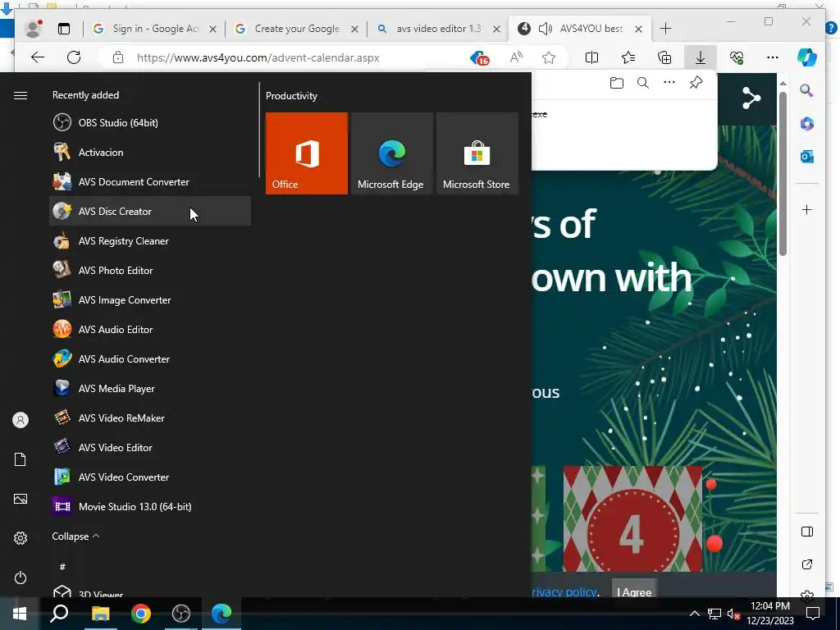Open tab actions menu in Edge
840x630 pixels.
click(64, 29)
